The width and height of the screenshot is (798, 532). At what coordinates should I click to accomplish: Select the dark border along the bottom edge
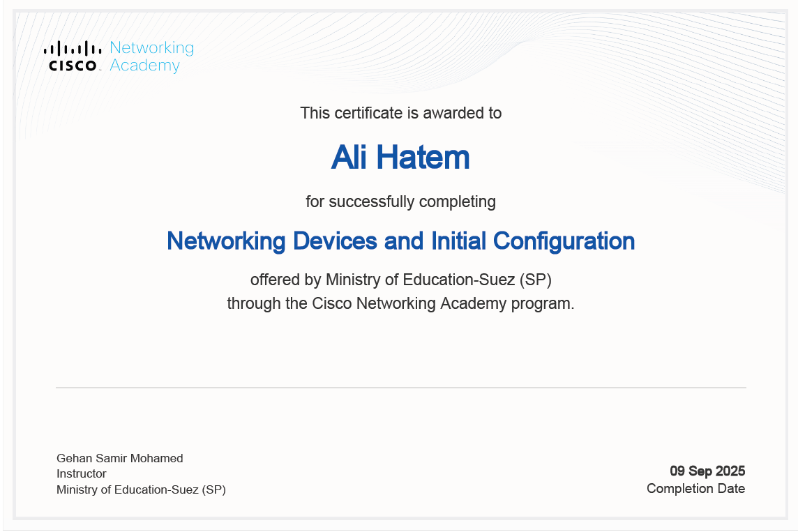[399, 521]
